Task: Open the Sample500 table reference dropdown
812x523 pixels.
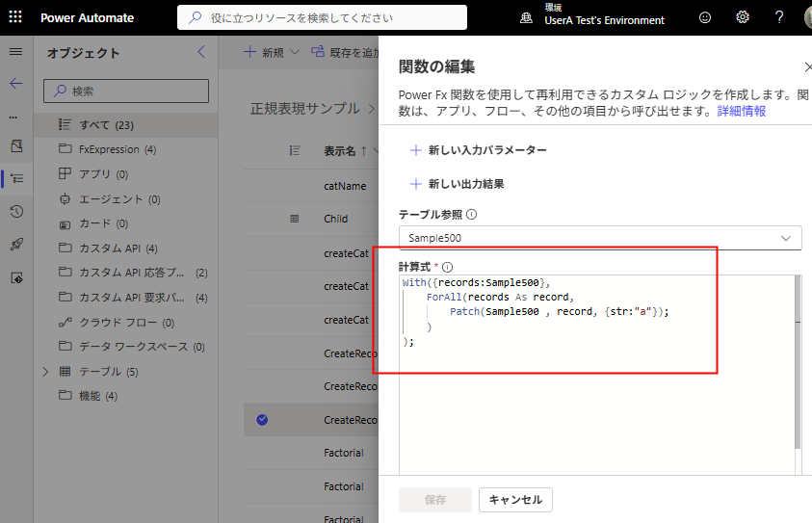Action: 599,238
